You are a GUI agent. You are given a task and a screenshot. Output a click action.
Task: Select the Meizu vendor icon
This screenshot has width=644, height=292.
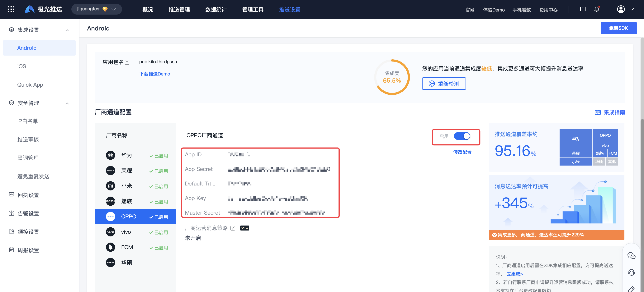(111, 201)
